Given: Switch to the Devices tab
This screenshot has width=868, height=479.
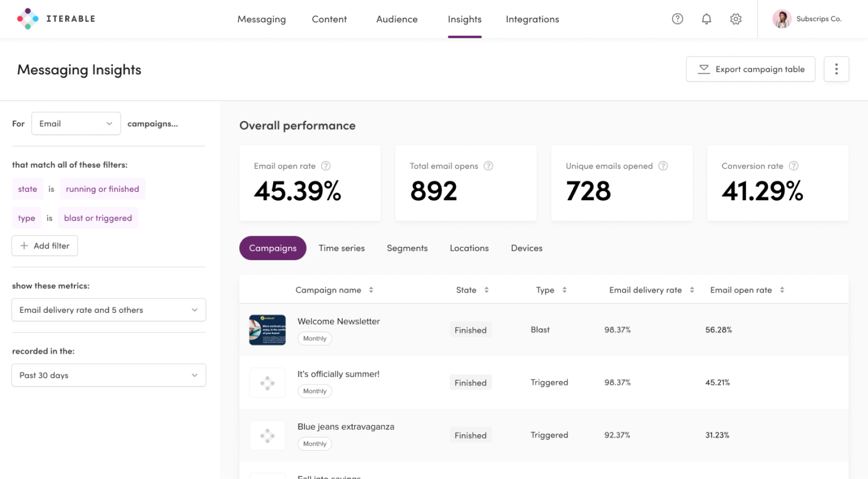Looking at the screenshot, I should point(527,248).
